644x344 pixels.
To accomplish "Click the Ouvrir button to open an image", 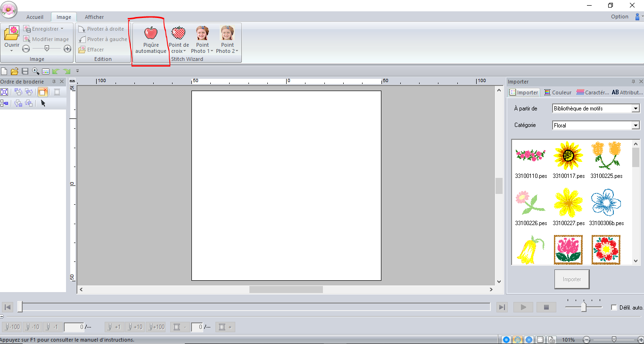I will click(12, 39).
